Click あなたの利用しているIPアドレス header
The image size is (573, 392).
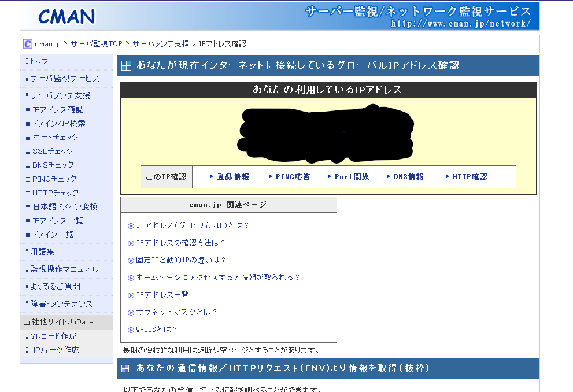(x=328, y=90)
